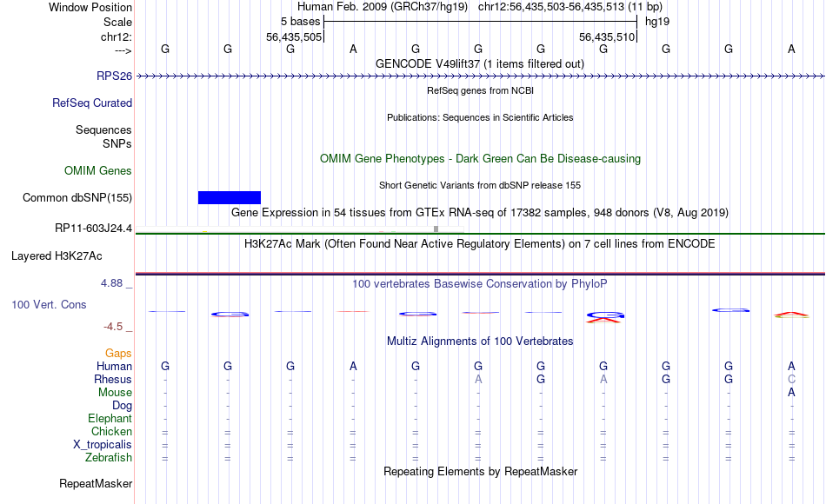
Task: Click Short Genetic Variants dbSNP title
Action: point(480,185)
